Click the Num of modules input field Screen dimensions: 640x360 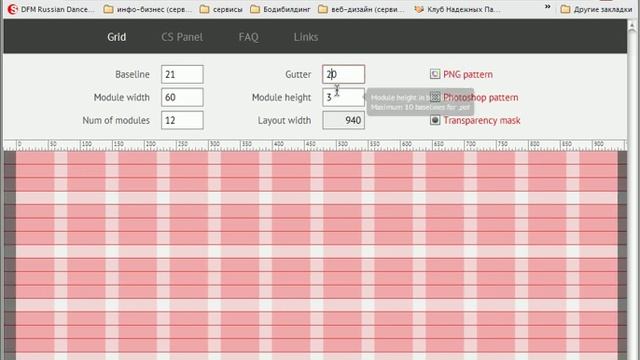pyautogui.click(x=182, y=120)
